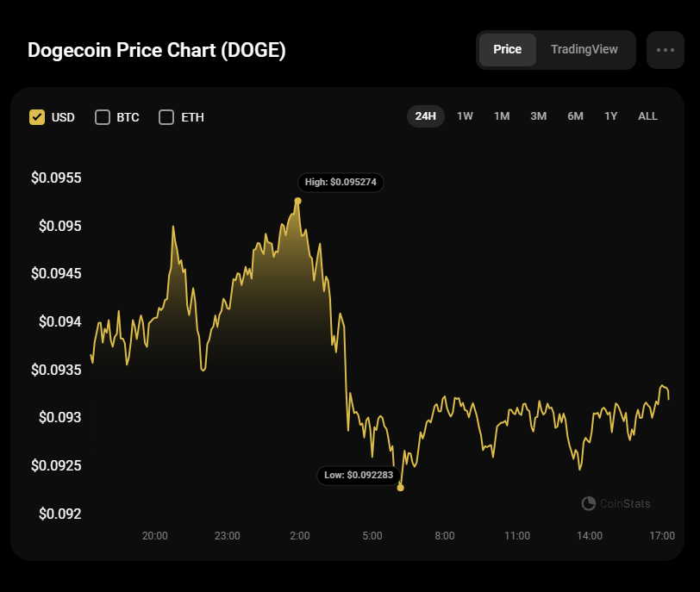Click the Low price marker dot
The image size is (700, 592).
tap(401, 488)
